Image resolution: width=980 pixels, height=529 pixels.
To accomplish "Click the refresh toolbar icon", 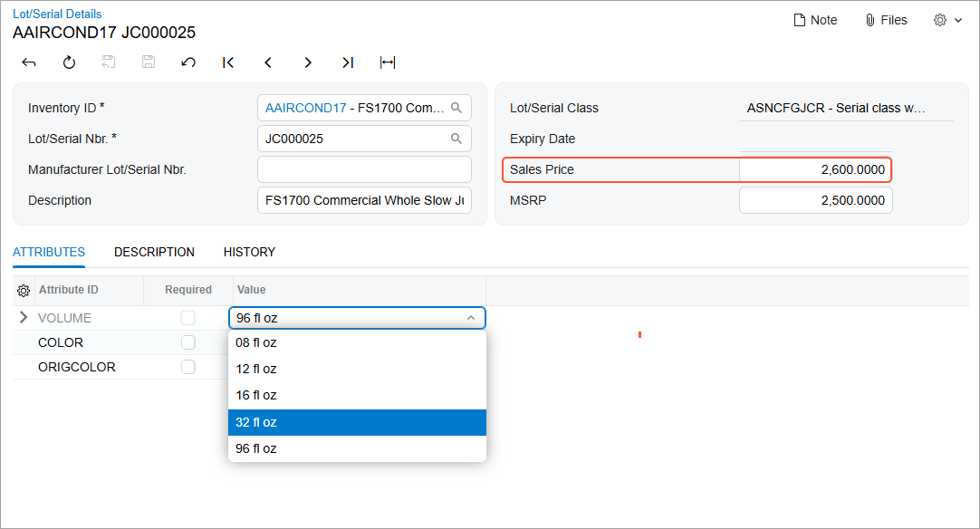I will [x=70, y=63].
